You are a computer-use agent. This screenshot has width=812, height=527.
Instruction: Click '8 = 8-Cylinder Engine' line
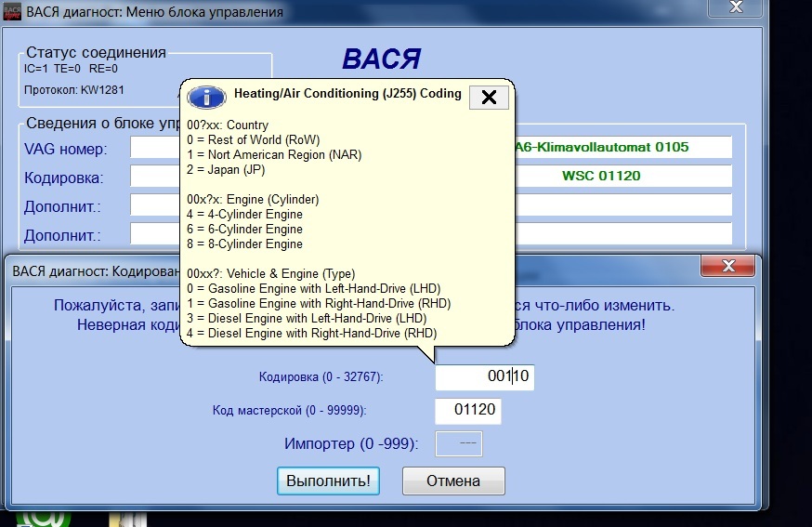244,244
